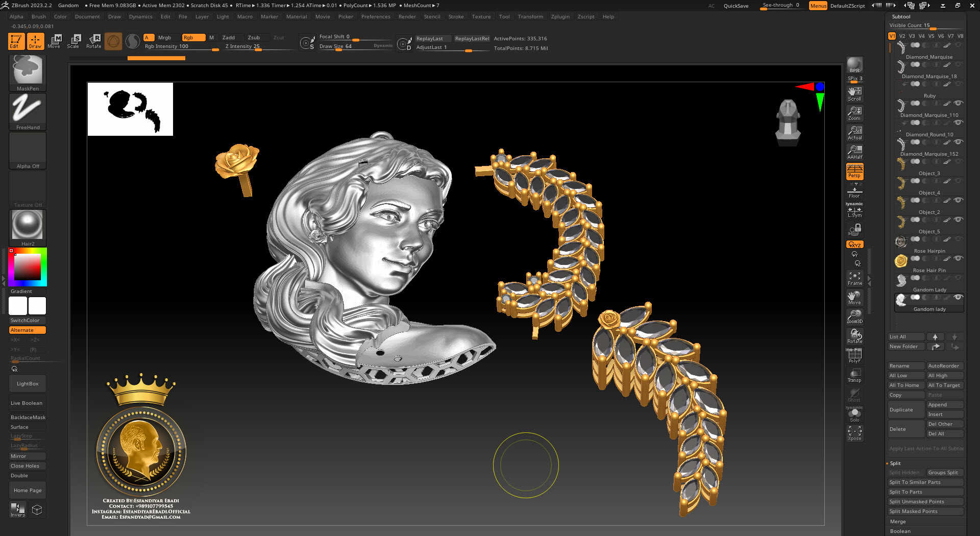Collapse the Split section
The height and width of the screenshot is (536, 980).
[895, 463]
